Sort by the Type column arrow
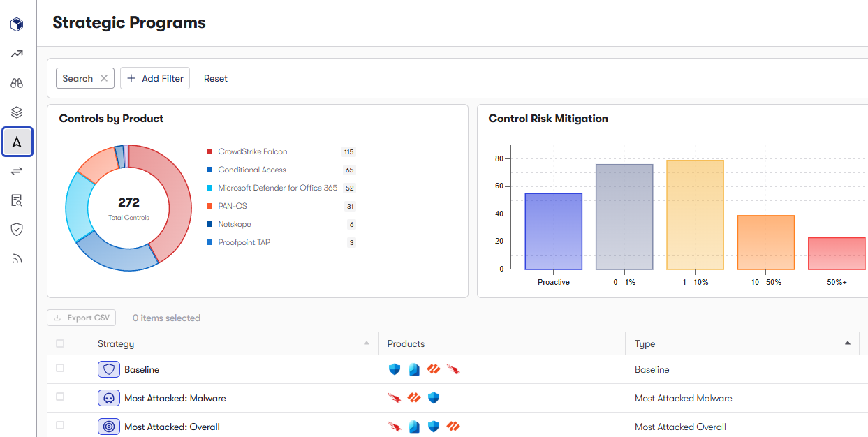 848,343
